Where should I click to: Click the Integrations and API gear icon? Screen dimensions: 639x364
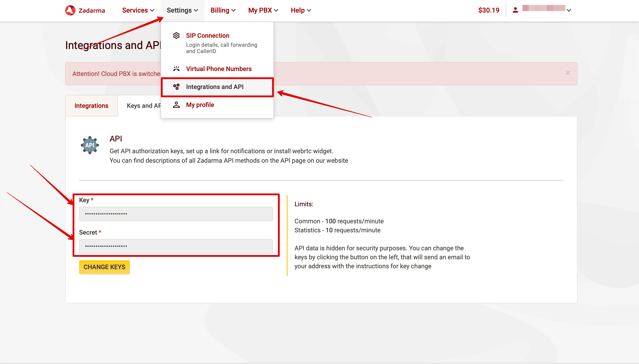176,87
